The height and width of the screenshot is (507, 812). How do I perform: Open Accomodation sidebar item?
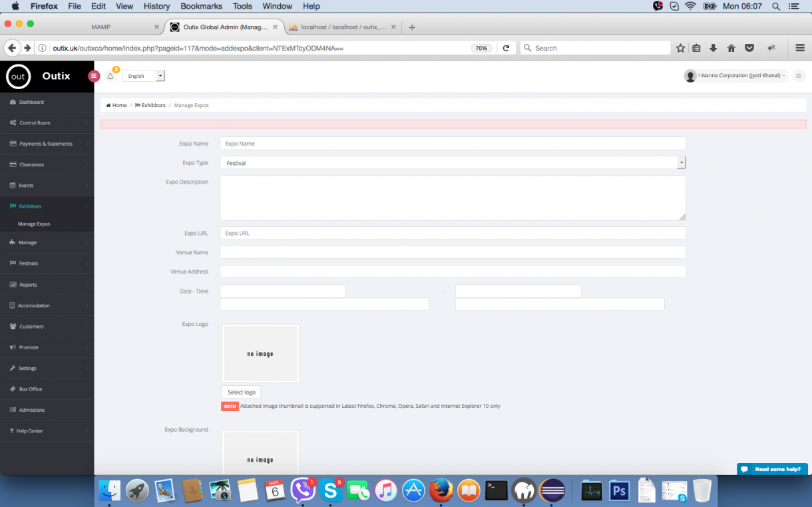click(47, 305)
